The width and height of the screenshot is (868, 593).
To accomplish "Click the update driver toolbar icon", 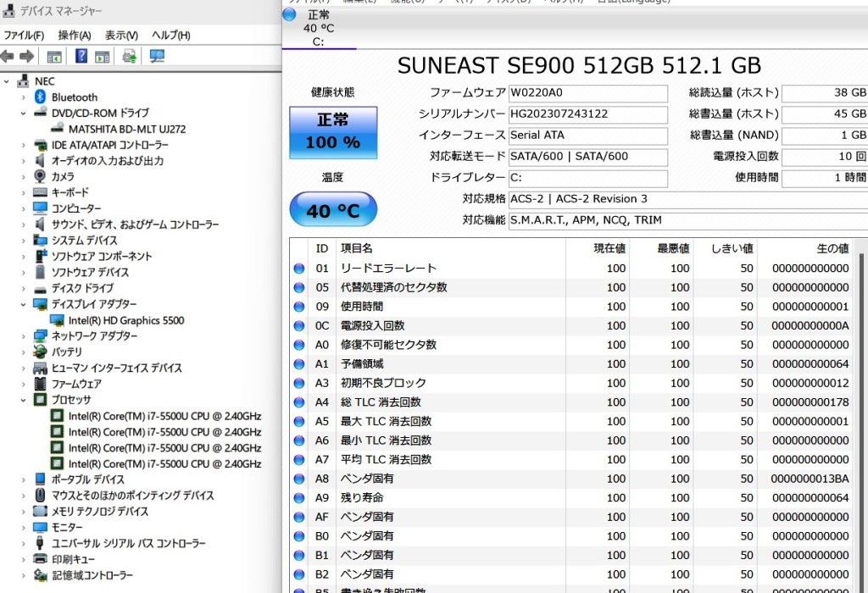I will point(130,56).
